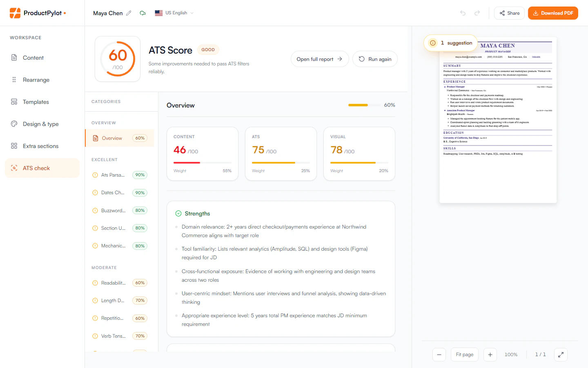Click the suggestion info icon
The height and width of the screenshot is (368, 588).
tap(433, 43)
